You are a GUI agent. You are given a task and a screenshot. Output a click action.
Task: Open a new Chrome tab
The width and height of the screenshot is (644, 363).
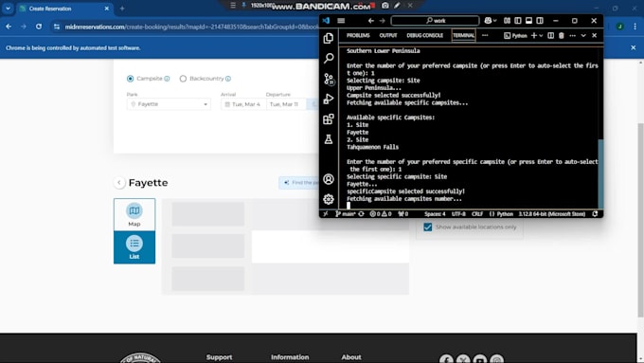pyautogui.click(x=122, y=9)
